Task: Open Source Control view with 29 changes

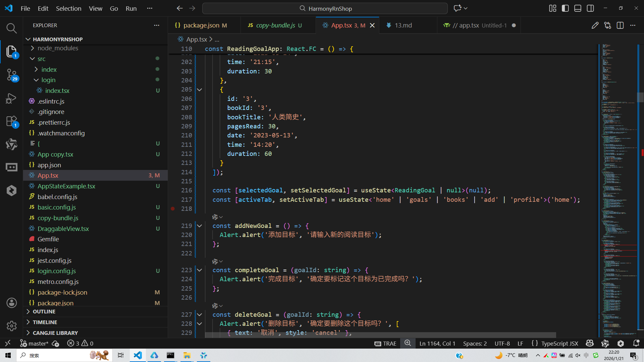Action: [x=11, y=74]
